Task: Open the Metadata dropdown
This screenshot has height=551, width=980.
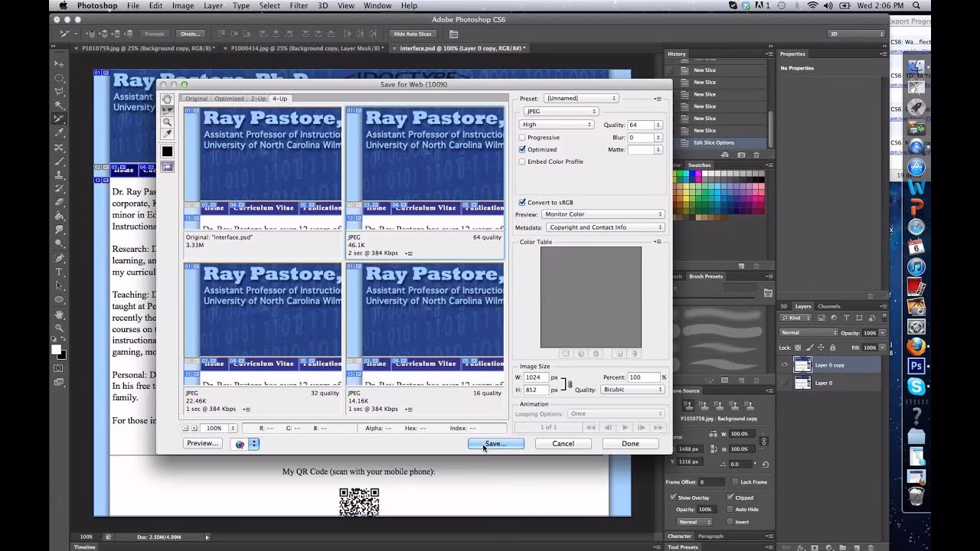Action: [606, 227]
